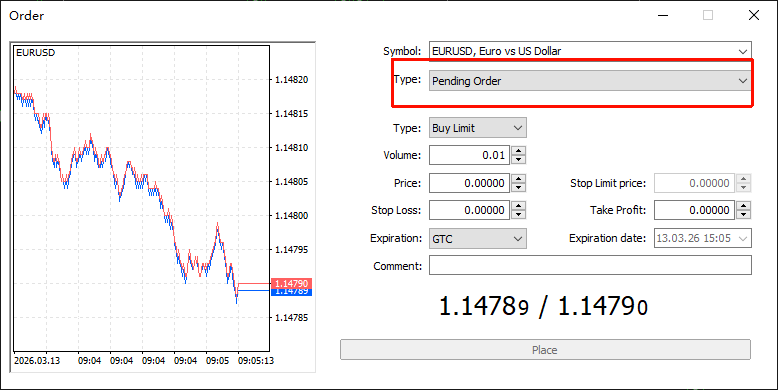Increase Take Profit with the up arrow
Viewport: 778px width, 390px height.
pos(743,205)
